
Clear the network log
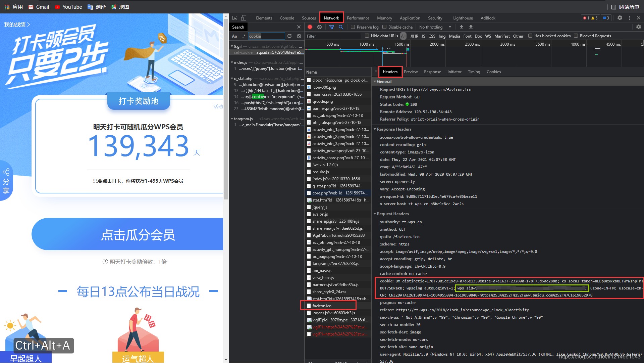coord(319,27)
